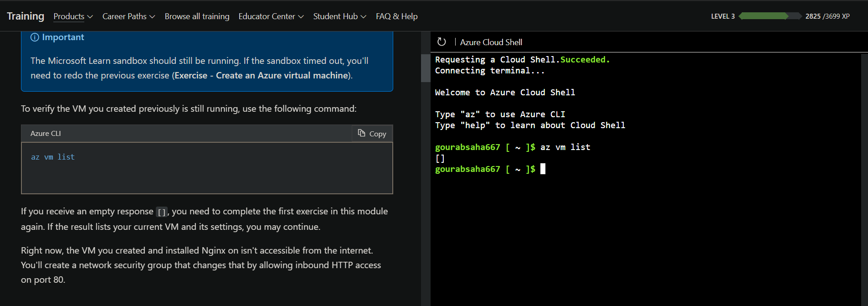Screen dimensions: 868x306
Task: Open the FAQ & Help page
Action: coord(396,16)
